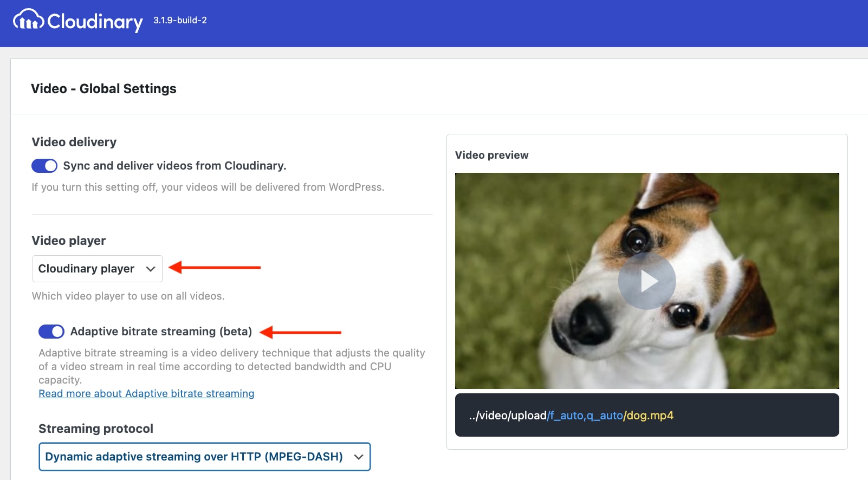Click the adaptive bitrate streaming description paragraph
This screenshot has height=480, width=868.
[x=232, y=366]
